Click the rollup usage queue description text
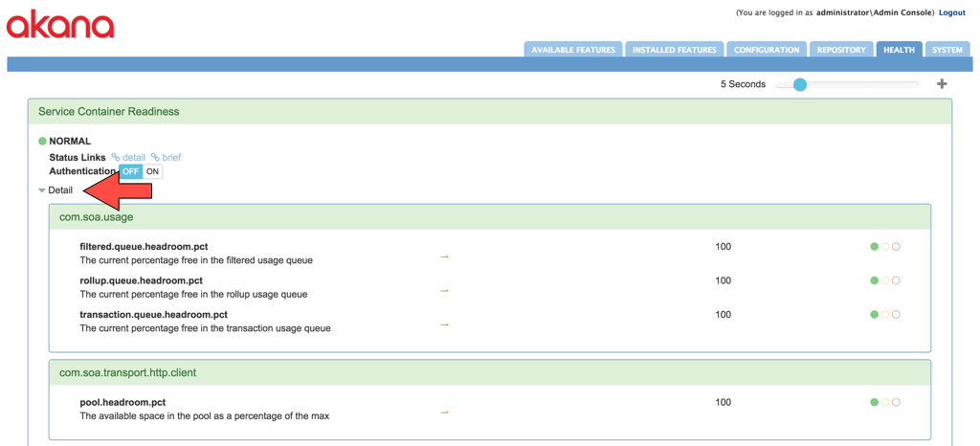 click(193, 294)
